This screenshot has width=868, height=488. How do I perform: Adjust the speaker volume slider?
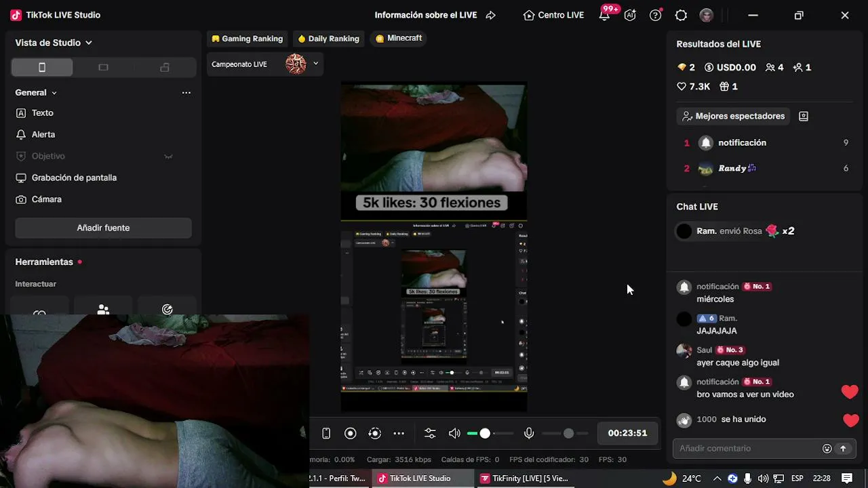pos(490,434)
